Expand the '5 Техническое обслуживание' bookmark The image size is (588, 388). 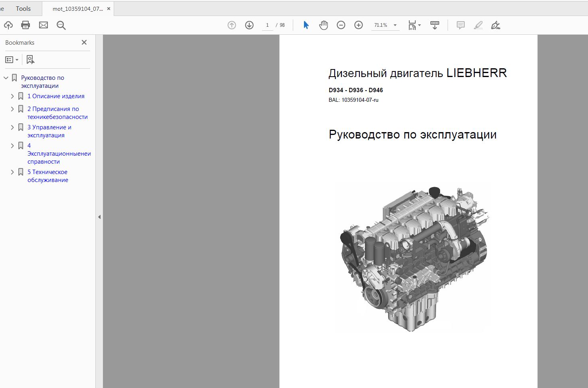coord(12,172)
